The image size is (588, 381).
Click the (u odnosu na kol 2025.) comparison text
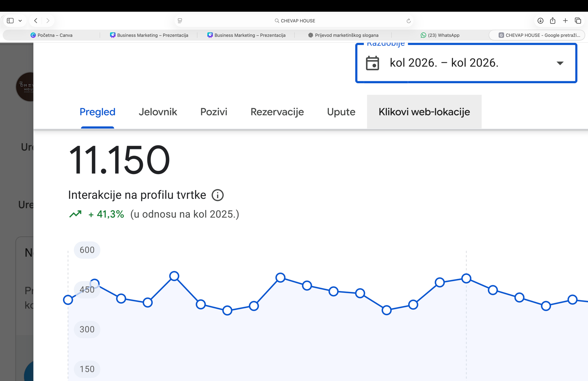coord(185,214)
